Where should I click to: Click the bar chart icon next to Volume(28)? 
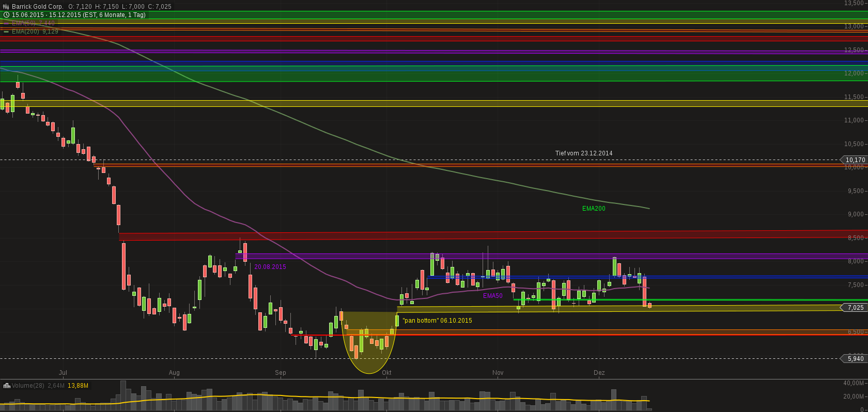coord(7,386)
